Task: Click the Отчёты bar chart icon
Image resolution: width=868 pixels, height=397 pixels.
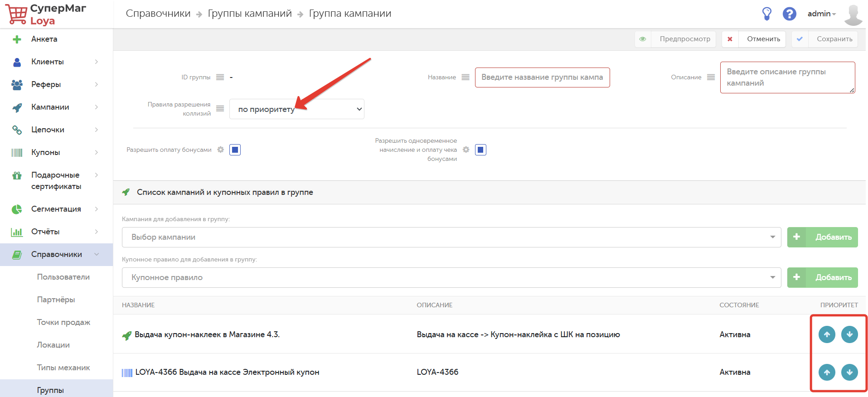Action: tap(17, 232)
